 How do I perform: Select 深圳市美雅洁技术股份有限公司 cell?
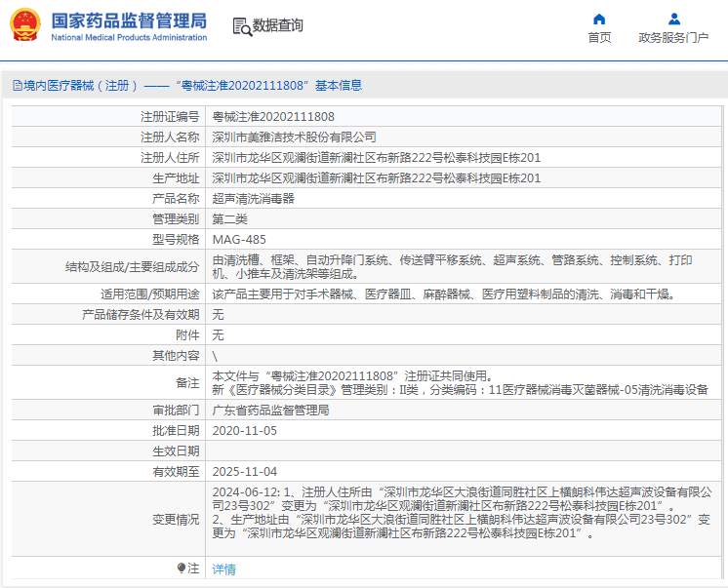coord(294,137)
